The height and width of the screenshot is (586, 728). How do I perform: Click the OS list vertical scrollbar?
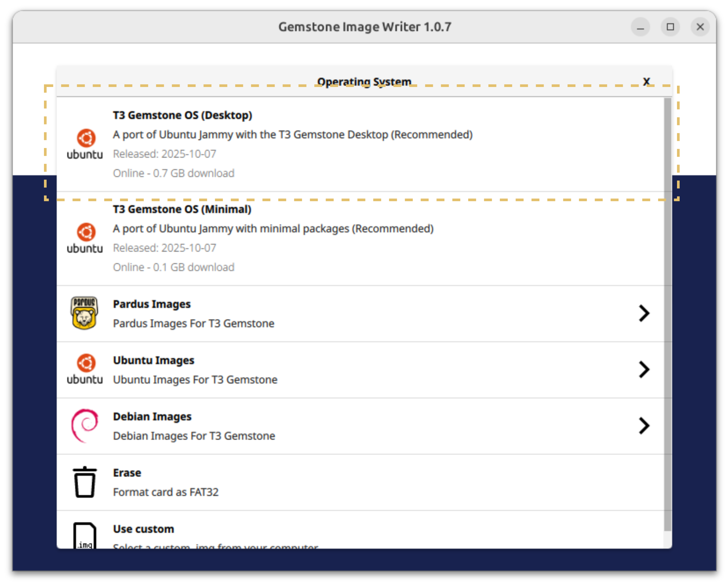(x=668, y=314)
